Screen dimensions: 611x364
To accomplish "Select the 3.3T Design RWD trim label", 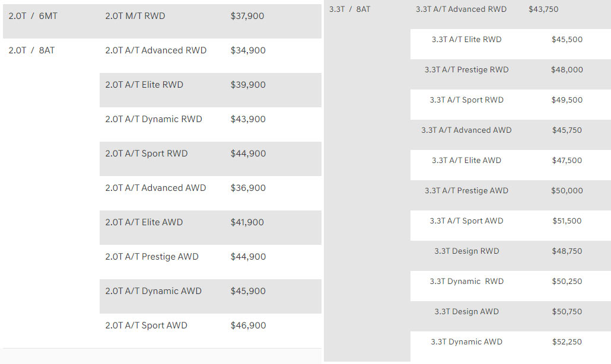I will tap(466, 251).
